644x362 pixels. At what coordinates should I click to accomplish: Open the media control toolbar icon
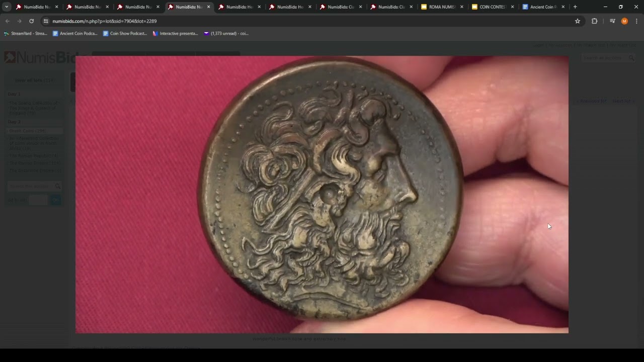[612, 21]
